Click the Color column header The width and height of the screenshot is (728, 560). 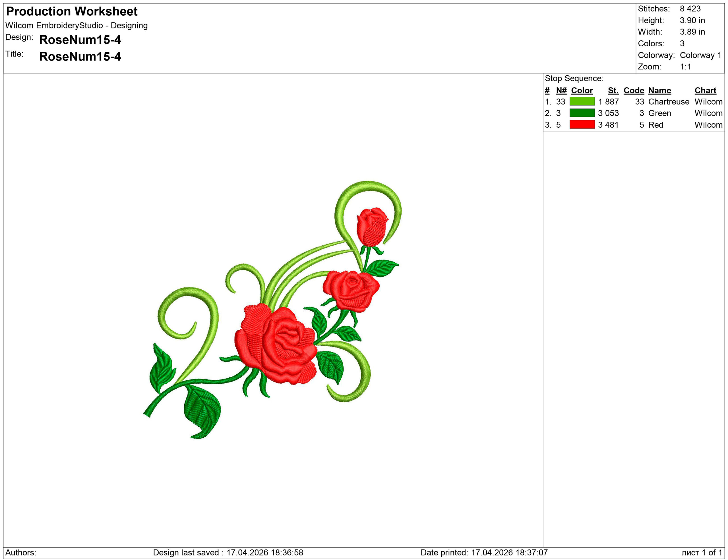[582, 90]
